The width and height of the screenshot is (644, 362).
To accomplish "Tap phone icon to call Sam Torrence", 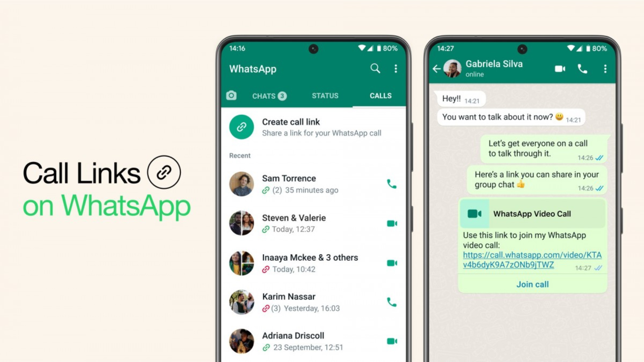I will tap(391, 184).
